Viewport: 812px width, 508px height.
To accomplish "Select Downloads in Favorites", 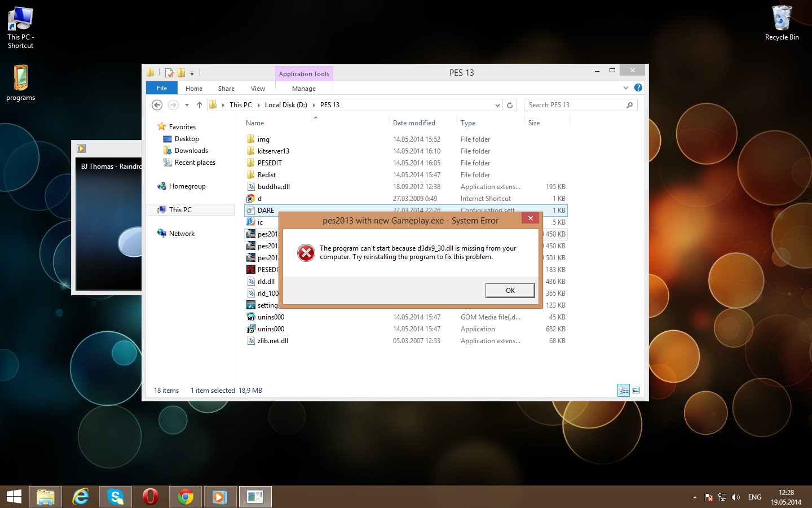I will (x=191, y=151).
